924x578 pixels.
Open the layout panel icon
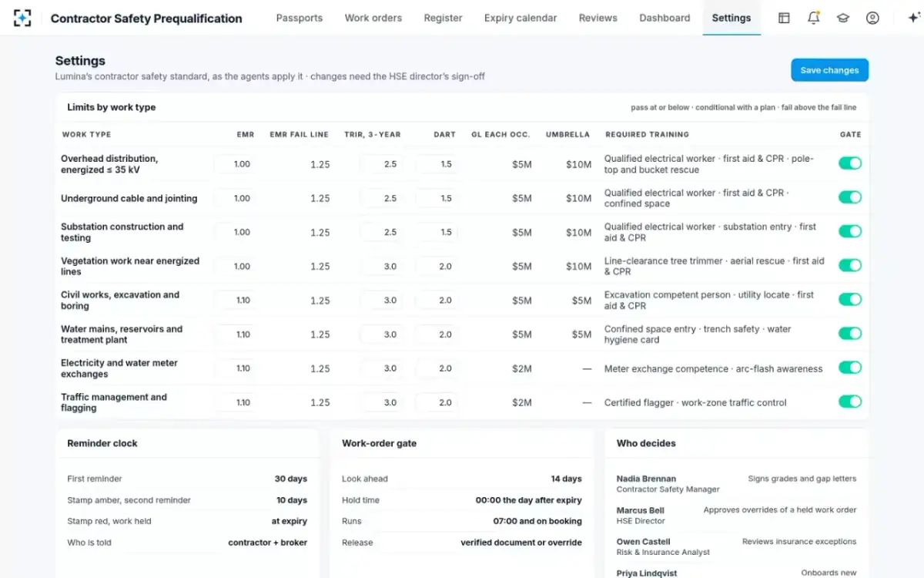pyautogui.click(x=784, y=18)
